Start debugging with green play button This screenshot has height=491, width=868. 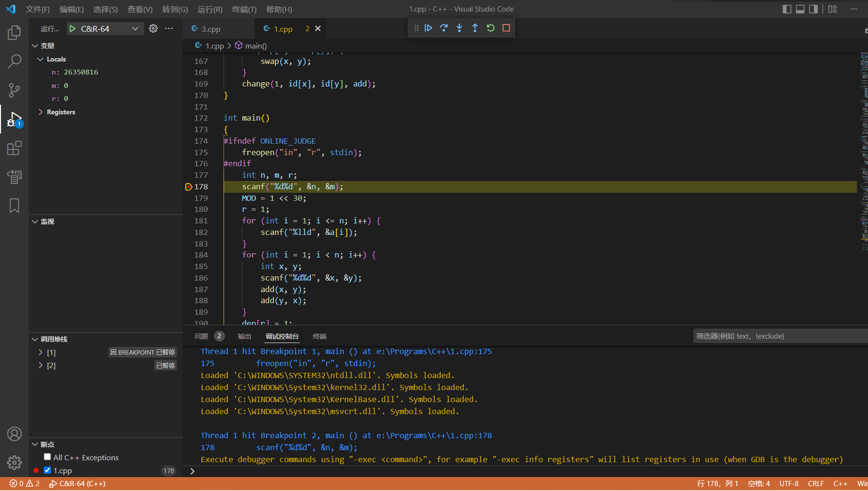pyautogui.click(x=73, y=29)
